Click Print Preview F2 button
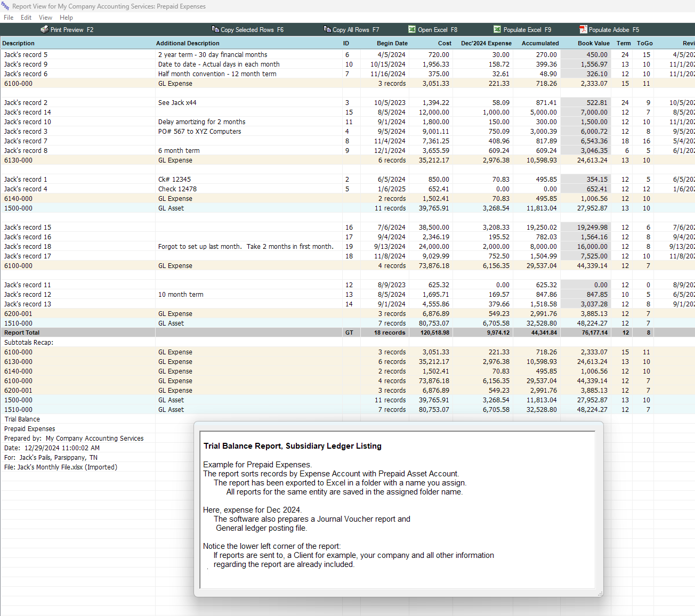695x616 pixels. tap(67, 30)
